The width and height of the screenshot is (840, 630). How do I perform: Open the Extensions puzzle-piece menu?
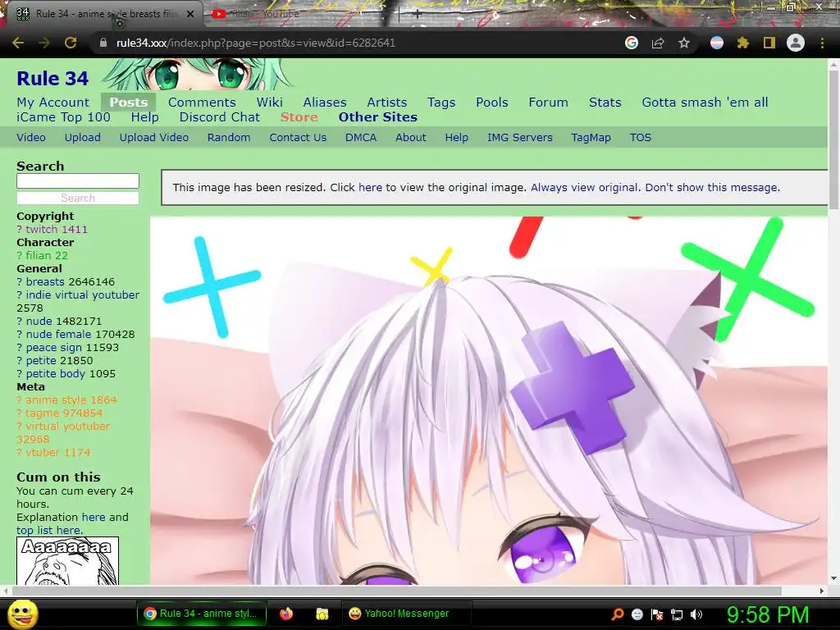tap(742, 43)
